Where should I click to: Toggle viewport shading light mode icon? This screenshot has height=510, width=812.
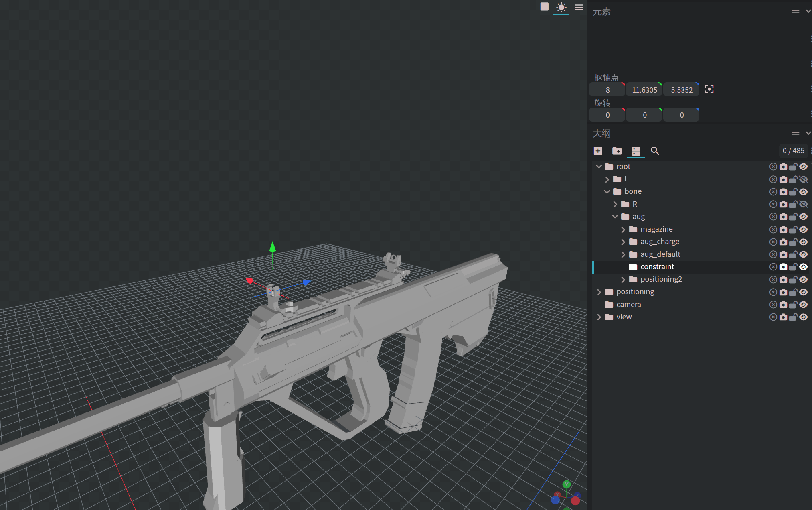(561, 7)
